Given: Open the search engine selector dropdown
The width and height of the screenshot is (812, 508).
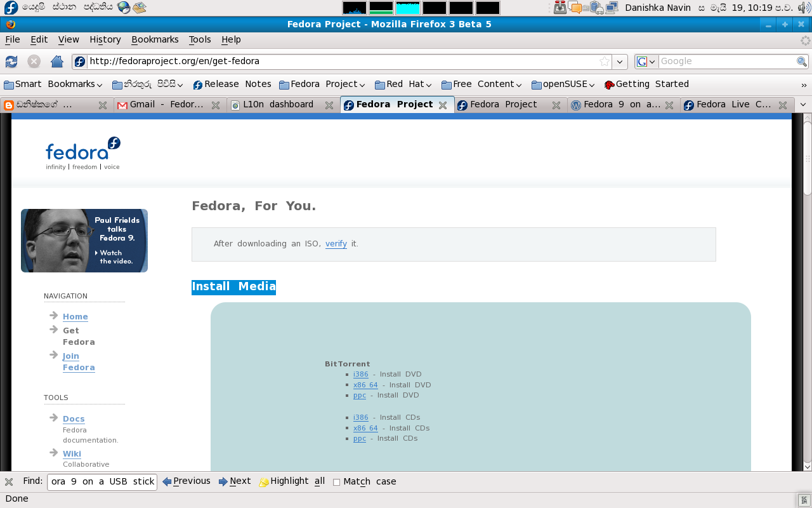Looking at the screenshot, I should coord(646,62).
